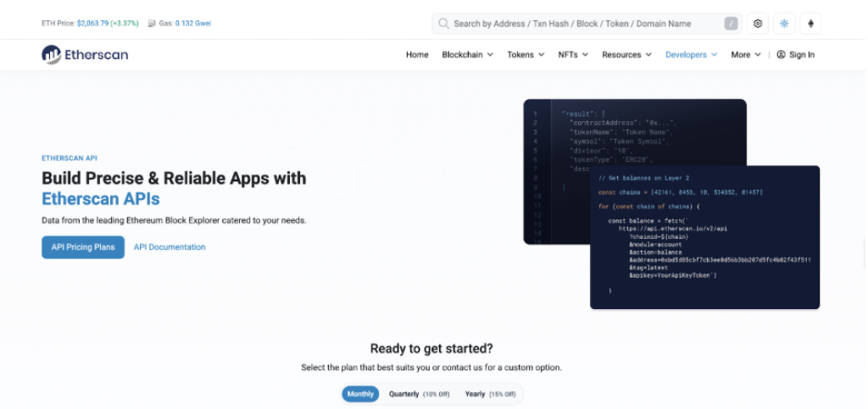Go to Home in navigation bar
The height and width of the screenshot is (409, 868).
417,55
